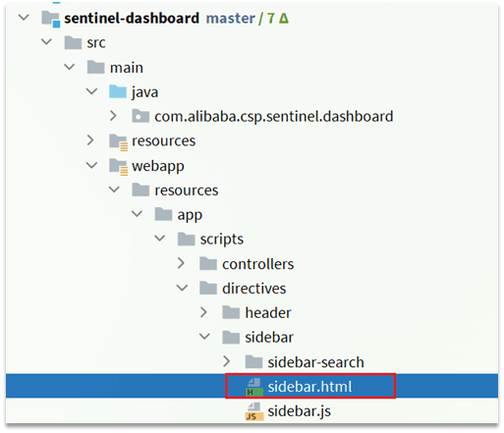504x433 pixels.
Task: Collapse the sentinel-dashboard project node
Action: coord(24,18)
